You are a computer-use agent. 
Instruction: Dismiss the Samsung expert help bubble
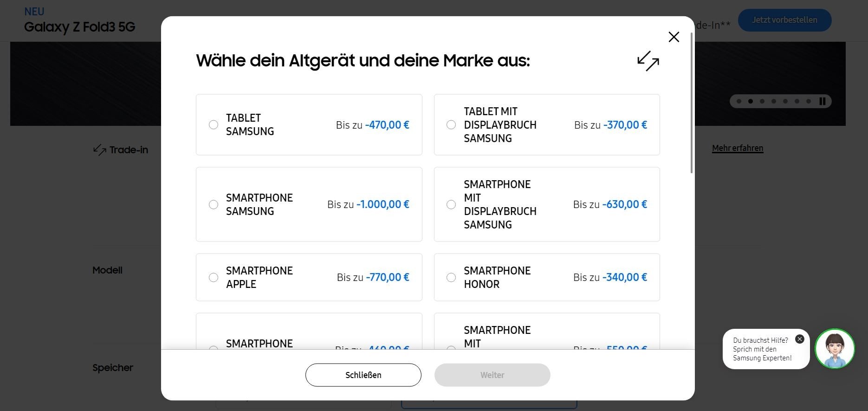point(799,339)
